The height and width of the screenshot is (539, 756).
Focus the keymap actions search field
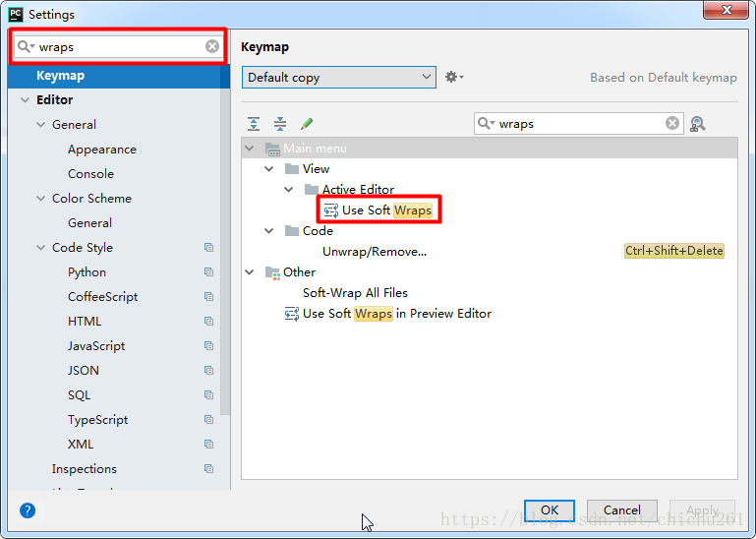(581, 124)
